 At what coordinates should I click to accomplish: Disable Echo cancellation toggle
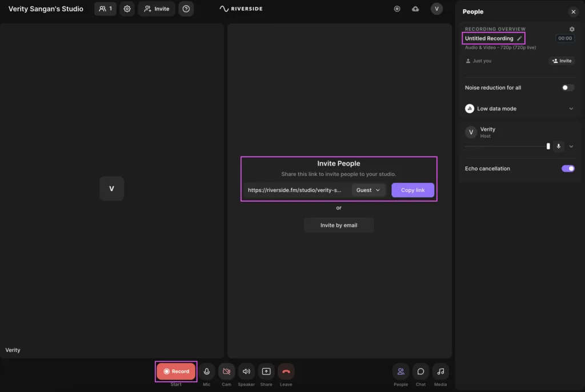click(x=568, y=169)
